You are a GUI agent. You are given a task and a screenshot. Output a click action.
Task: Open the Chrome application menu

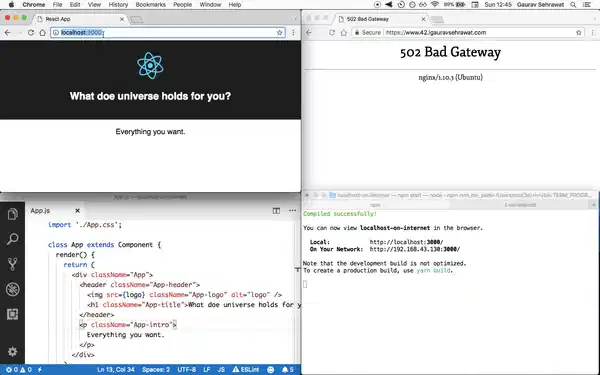pos(34,5)
